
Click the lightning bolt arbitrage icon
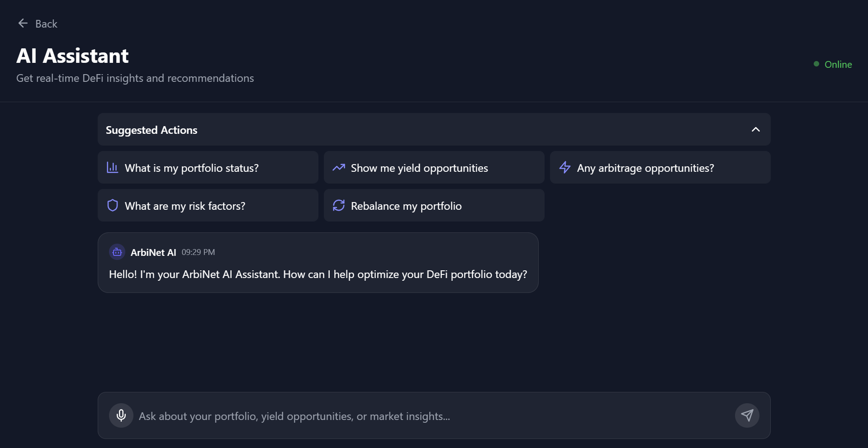(x=565, y=168)
